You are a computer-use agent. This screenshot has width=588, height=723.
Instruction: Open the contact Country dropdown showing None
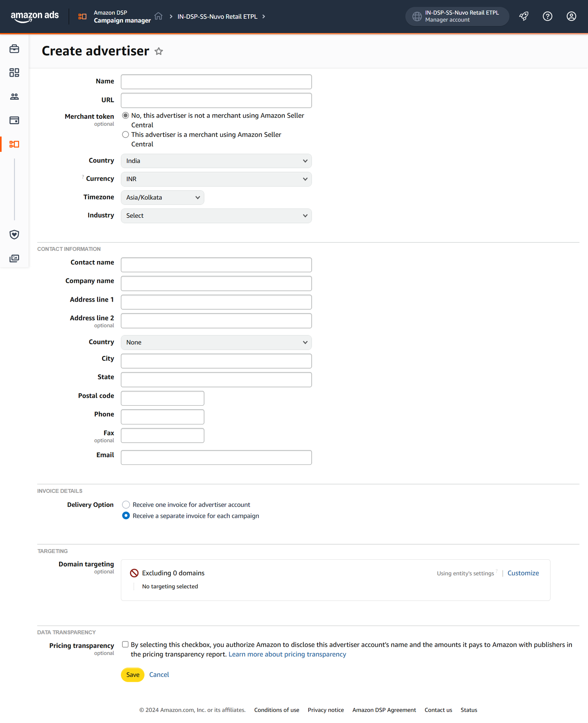point(216,342)
